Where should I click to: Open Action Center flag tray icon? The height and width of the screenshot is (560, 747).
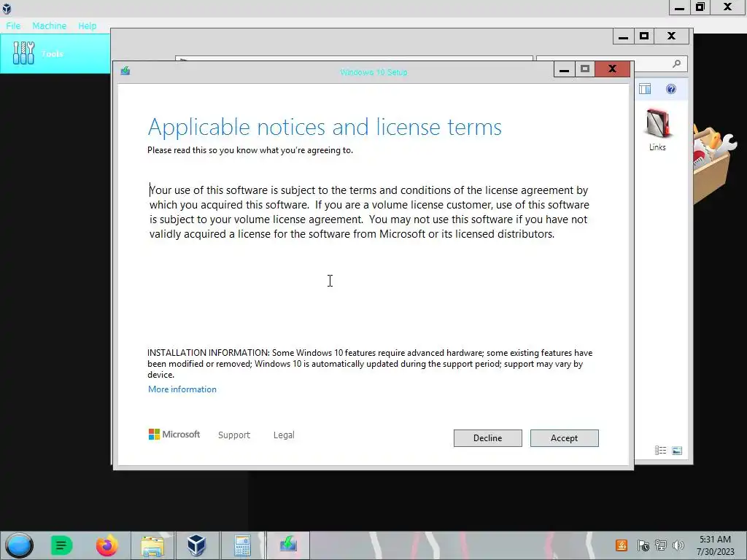643,545
